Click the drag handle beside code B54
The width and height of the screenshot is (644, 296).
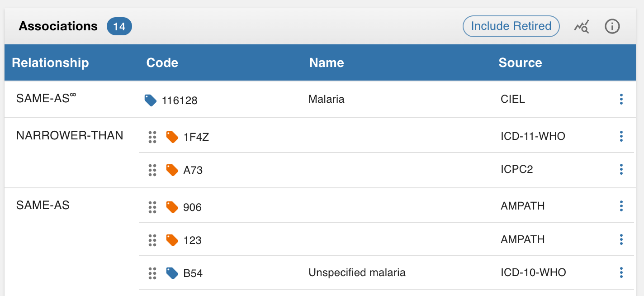(x=152, y=272)
